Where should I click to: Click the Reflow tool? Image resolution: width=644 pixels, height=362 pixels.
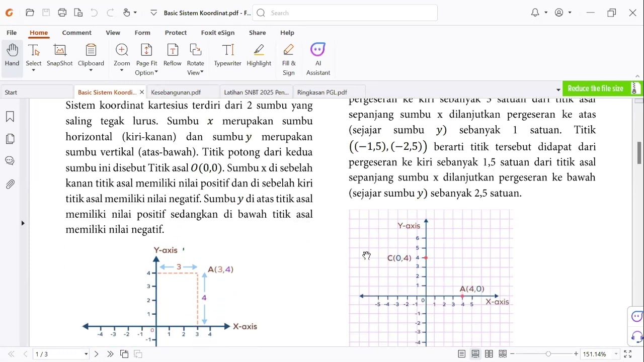click(x=172, y=55)
